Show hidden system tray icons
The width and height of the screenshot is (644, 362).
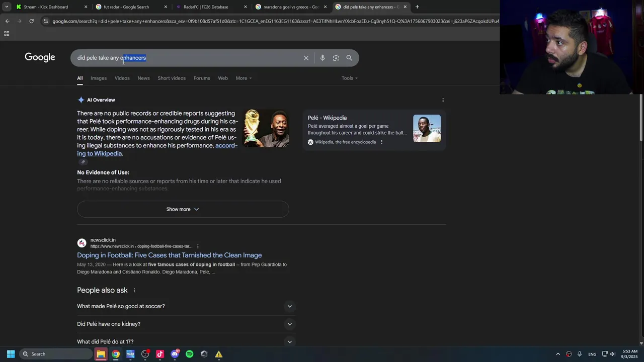tap(558, 354)
